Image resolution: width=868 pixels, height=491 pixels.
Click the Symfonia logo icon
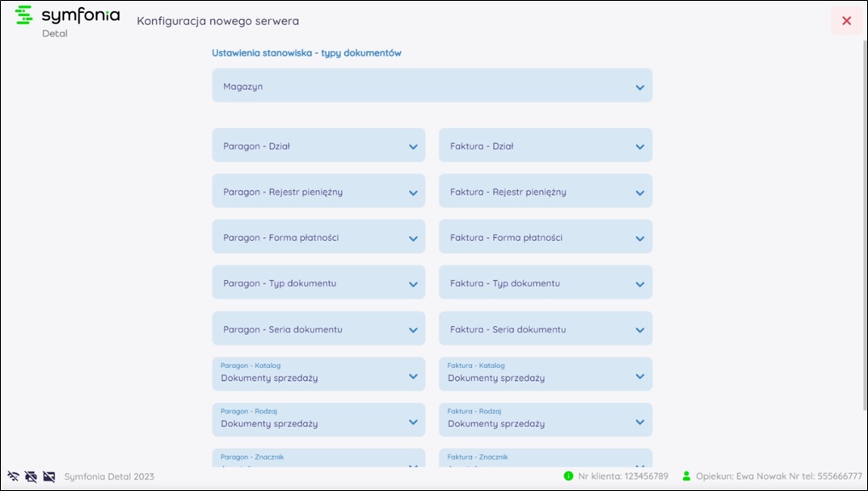pyautogui.click(x=25, y=15)
